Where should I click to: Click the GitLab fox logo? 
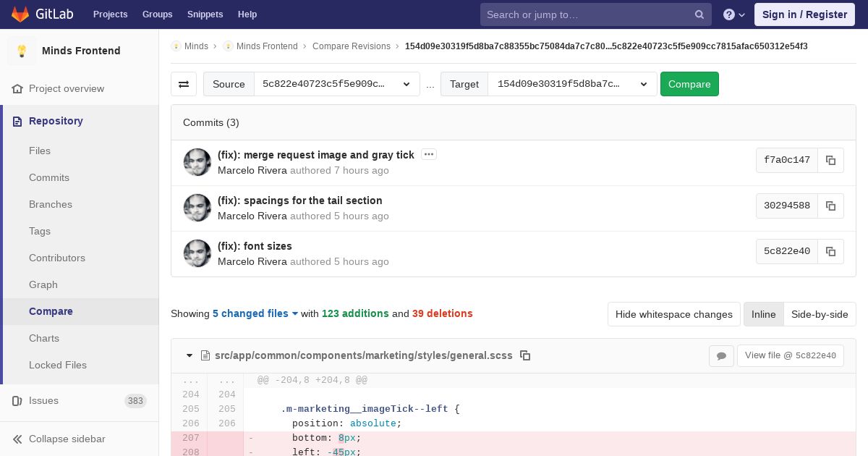pyautogui.click(x=20, y=14)
